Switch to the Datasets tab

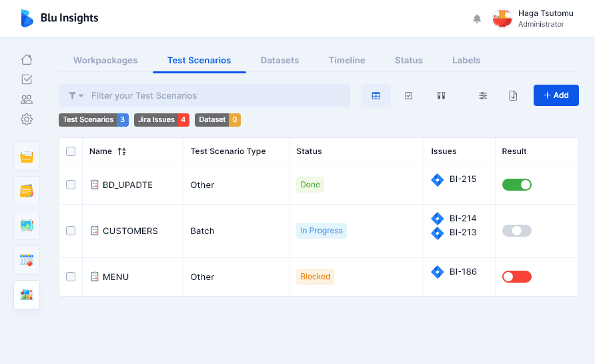[279, 60]
